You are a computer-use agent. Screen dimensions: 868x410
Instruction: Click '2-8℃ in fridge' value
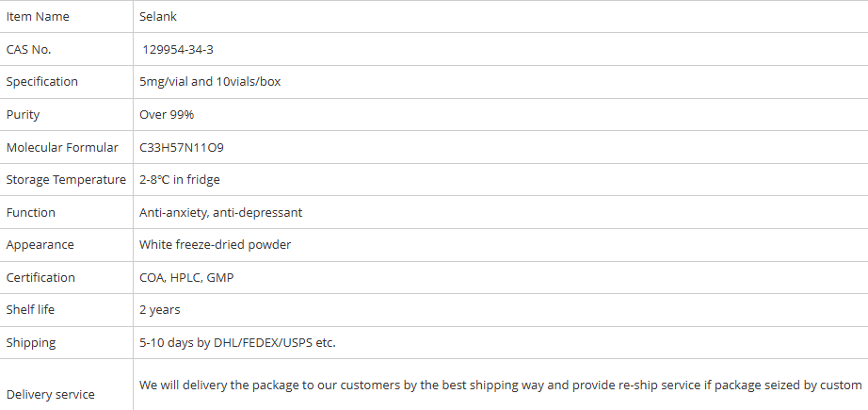[x=180, y=180]
